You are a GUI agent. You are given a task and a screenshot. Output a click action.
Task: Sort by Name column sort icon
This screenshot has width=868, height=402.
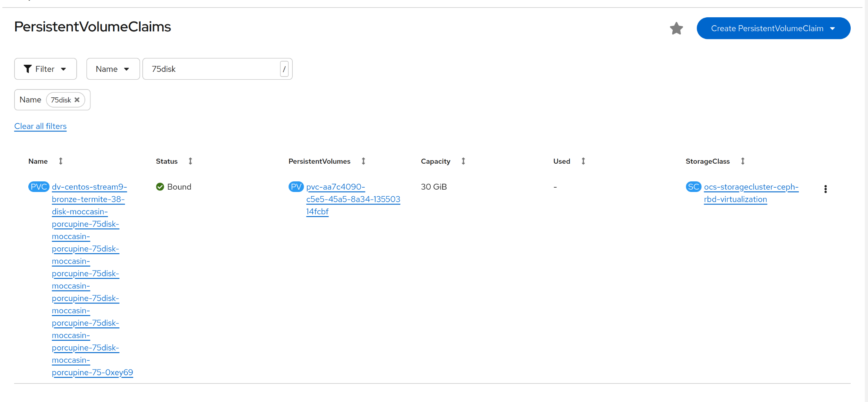pos(61,161)
